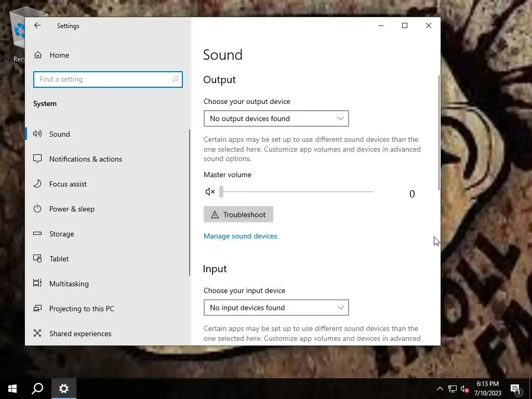Click the Notifications speech bubble icon

(37, 158)
